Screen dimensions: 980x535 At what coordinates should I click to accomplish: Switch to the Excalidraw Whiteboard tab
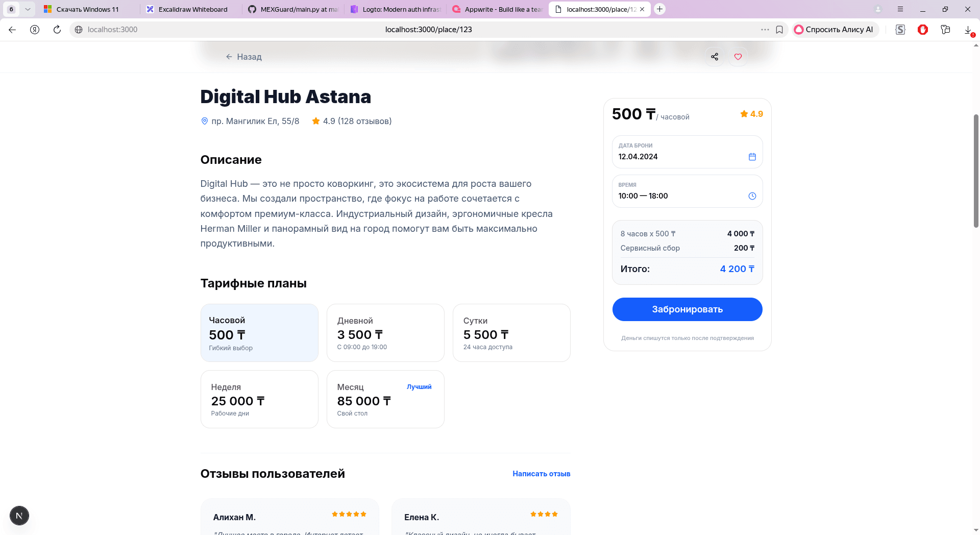(191, 9)
